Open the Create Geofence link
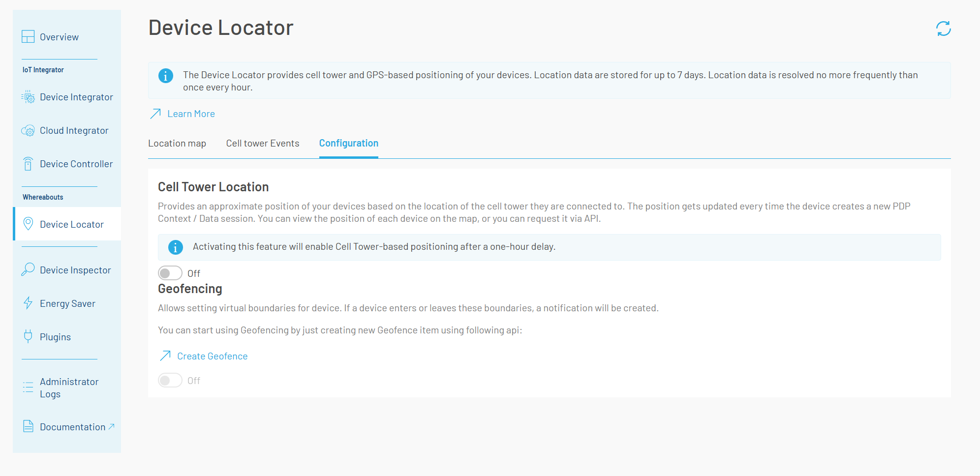980x476 pixels. click(x=212, y=357)
